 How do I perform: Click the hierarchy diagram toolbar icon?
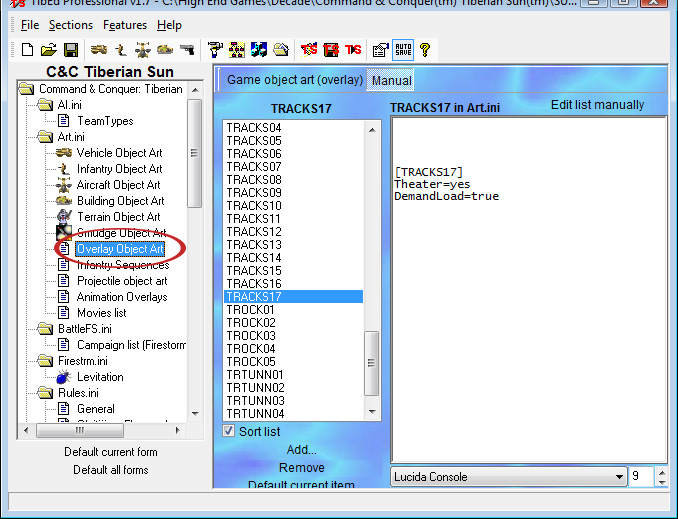pos(237,50)
